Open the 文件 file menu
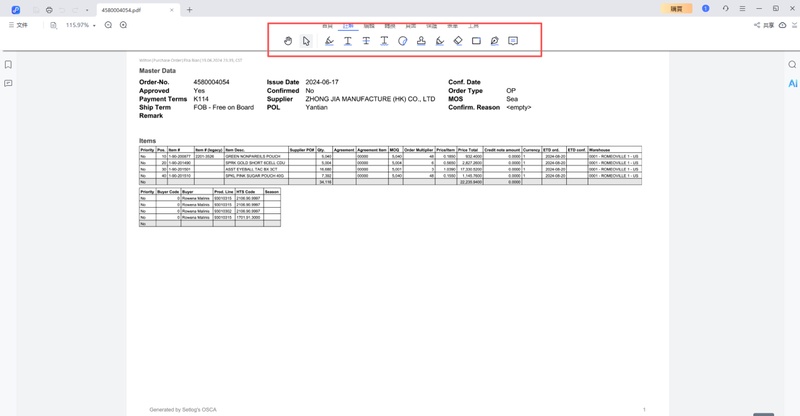This screenshot has height=416, width=800. [x=18, y=25]
